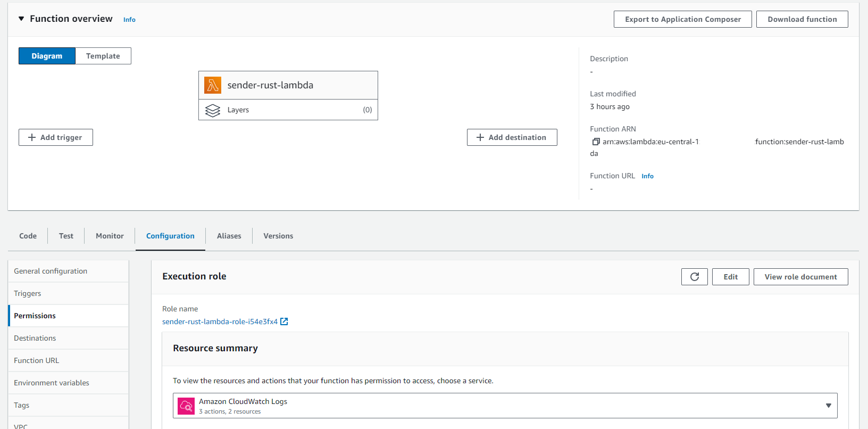This screenshot has height=429, width=868.
Task: Select Permissions in the configuration sidebar
Action: pyautogui.click(x=69, y=316)
